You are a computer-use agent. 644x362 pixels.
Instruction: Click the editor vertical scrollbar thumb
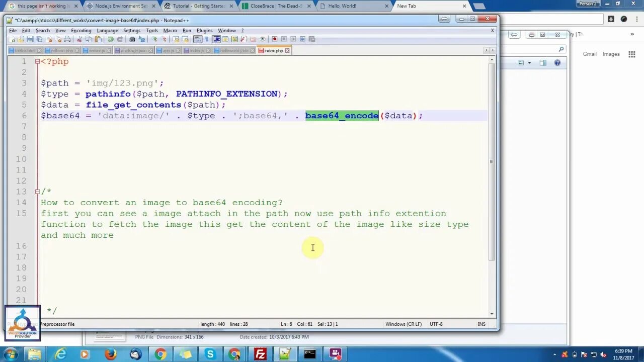point(492,161)
